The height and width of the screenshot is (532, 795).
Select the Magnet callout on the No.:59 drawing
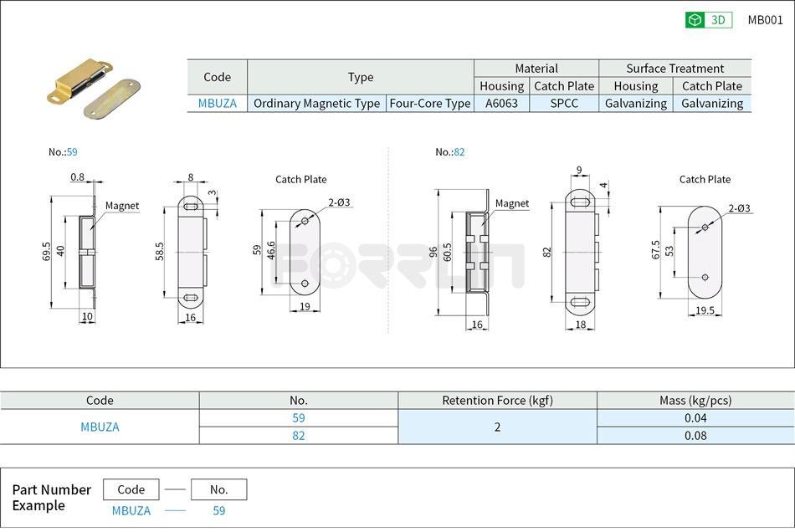pyautogui.click(x=124, y=206)
